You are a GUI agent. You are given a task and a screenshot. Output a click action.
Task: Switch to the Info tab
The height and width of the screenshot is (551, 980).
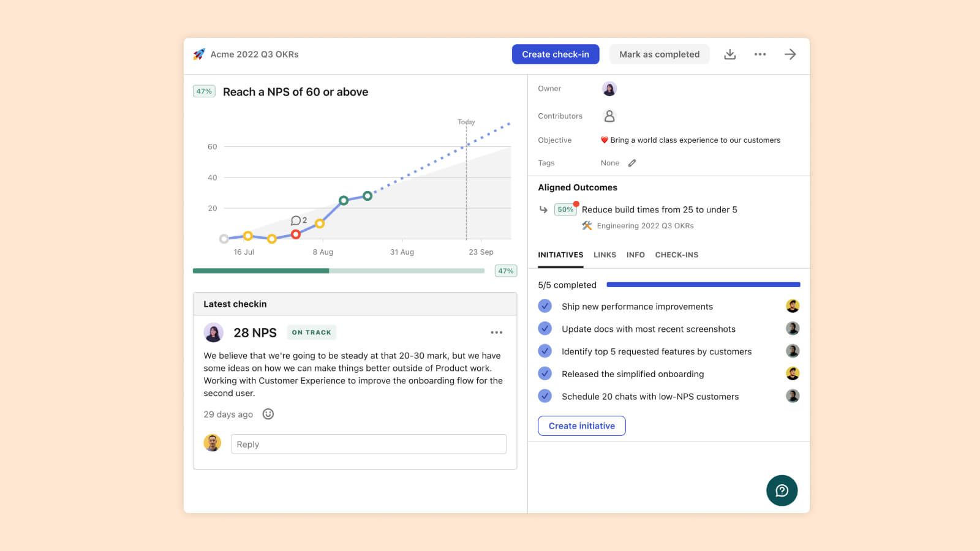click(636, 255)
